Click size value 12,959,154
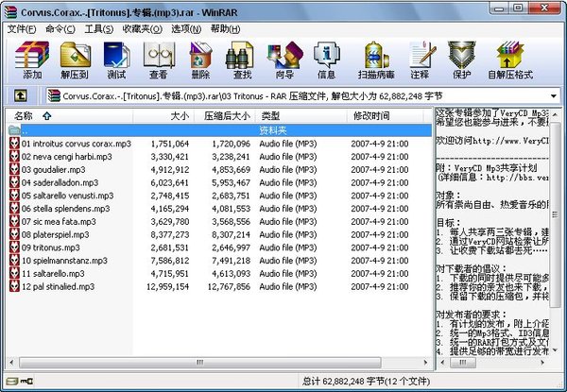 click(x=167, y=287)
